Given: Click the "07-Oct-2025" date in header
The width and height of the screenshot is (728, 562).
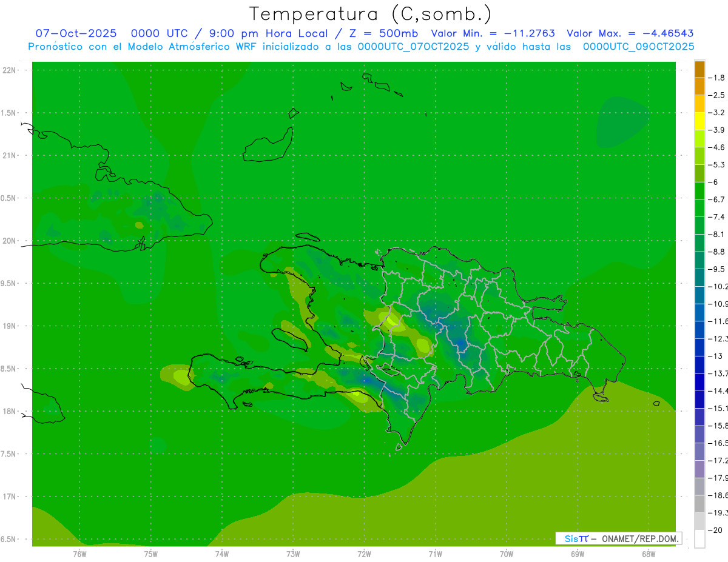Looking at the screenshot, I should point(75,33).
